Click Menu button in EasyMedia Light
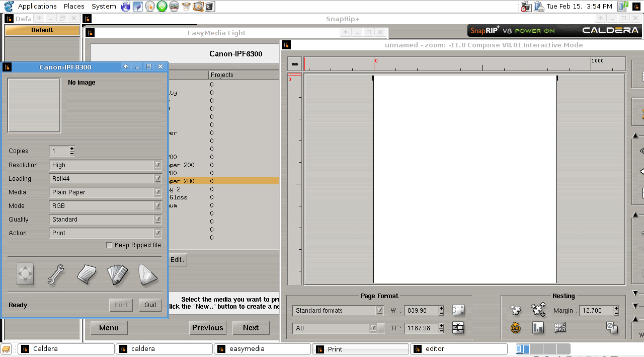This screenshot has width=644, height=357. tap(109, 328)
